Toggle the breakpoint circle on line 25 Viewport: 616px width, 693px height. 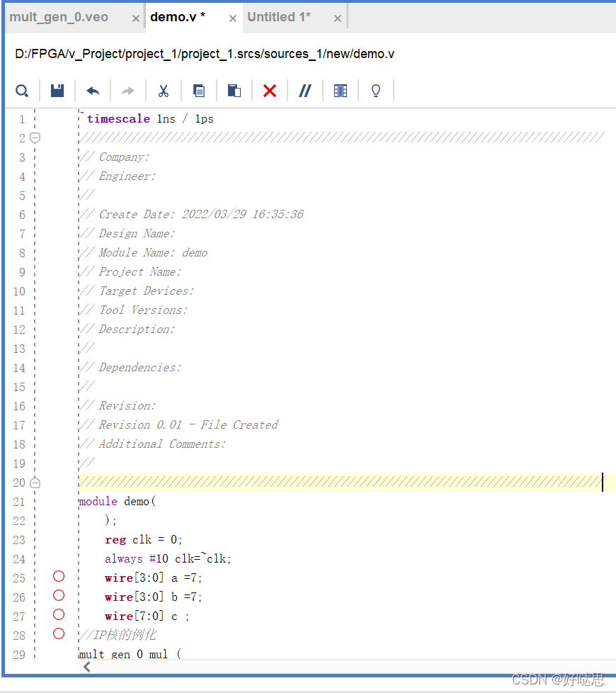click(59, 576)
